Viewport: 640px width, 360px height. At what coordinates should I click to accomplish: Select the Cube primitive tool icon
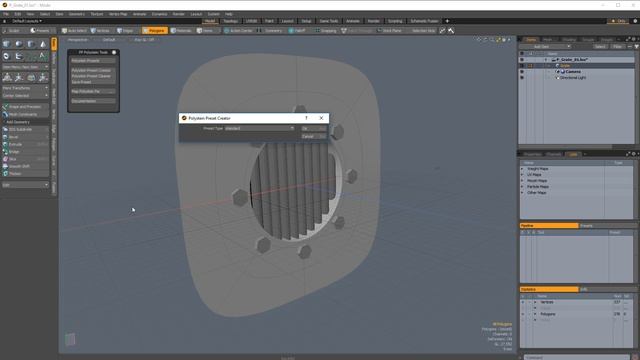(x=7, y=44)
